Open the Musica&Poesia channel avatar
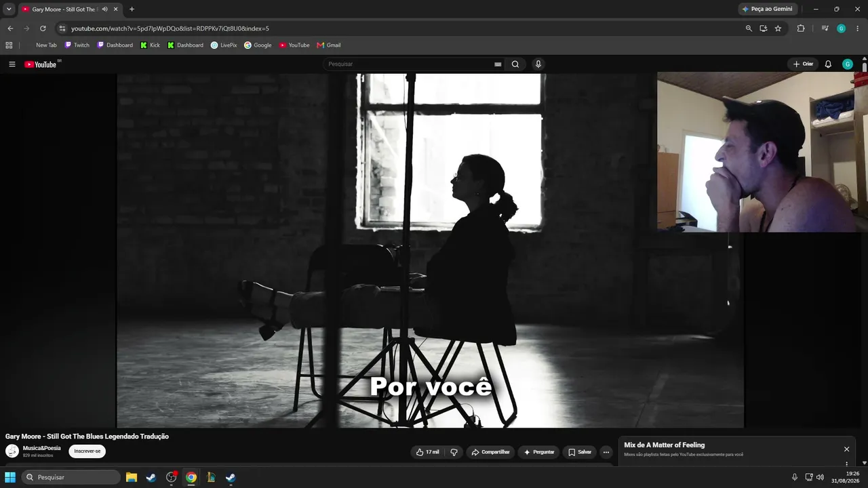The image size is (868, 488). (12, 451)
